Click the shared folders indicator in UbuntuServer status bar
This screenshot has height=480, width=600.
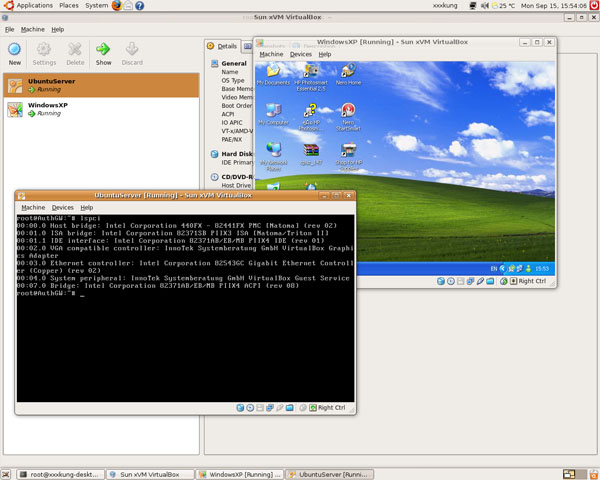click(290, 408)
